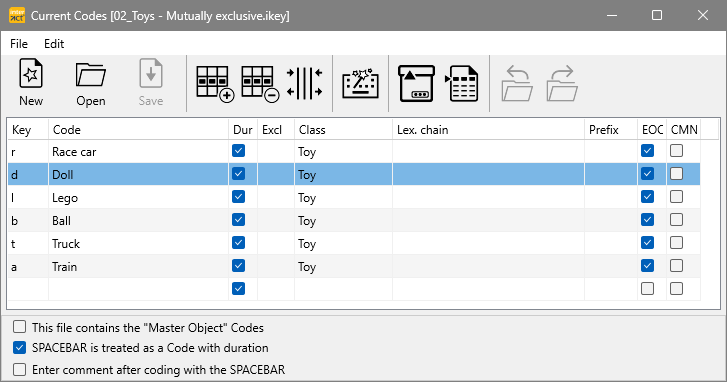Select the 'Train' code cell
The width and height of the screenshot is (727, 382).
pos(139,266)
